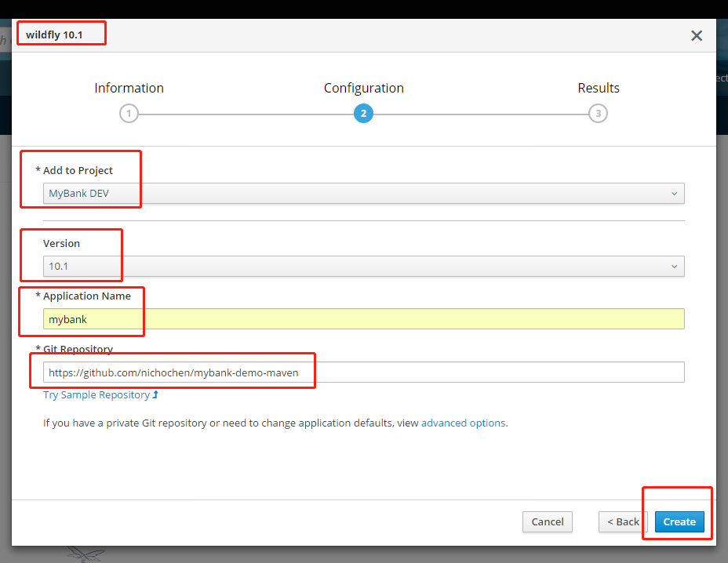Click the upload arrow beside Try Sample Repository
728x563 pixels.
pyautogui.click(x=155, y=395)
